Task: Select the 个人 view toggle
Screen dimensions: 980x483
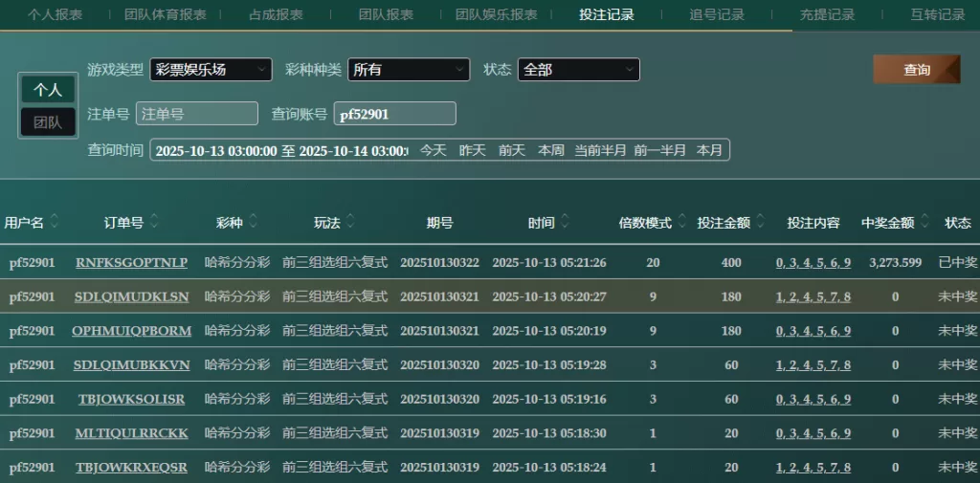Action: (48, 90)
